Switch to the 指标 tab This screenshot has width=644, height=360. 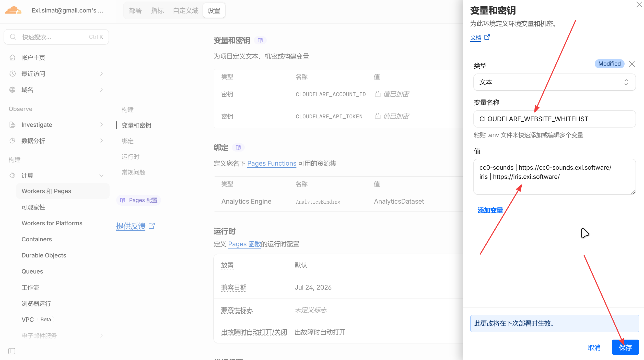pos(157,10)
